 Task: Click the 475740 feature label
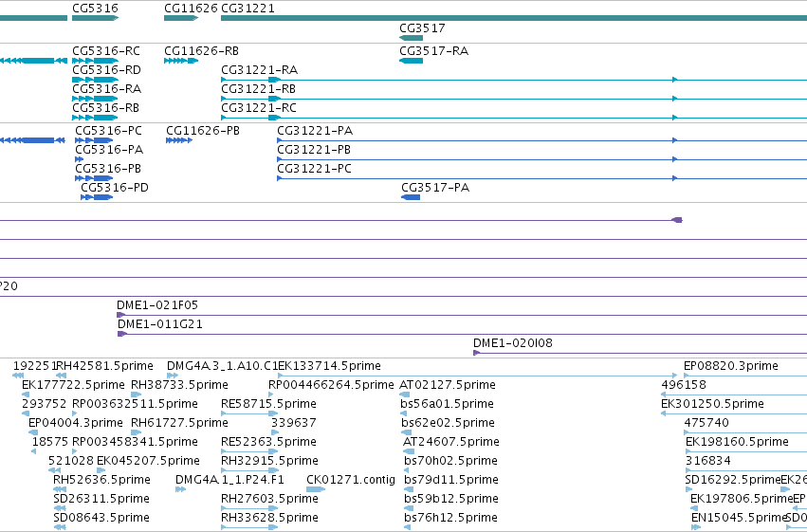click(x=706, y=423)
